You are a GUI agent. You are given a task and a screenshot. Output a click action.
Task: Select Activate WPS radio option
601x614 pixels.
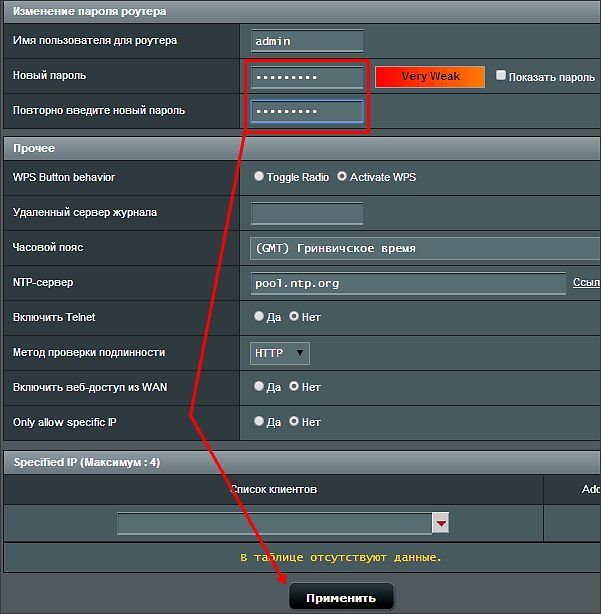pyautogui.click(x=342, y=176)
